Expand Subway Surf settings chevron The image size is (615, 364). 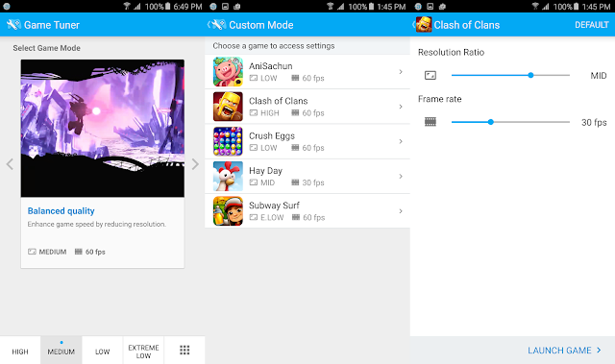pos(401,211)
